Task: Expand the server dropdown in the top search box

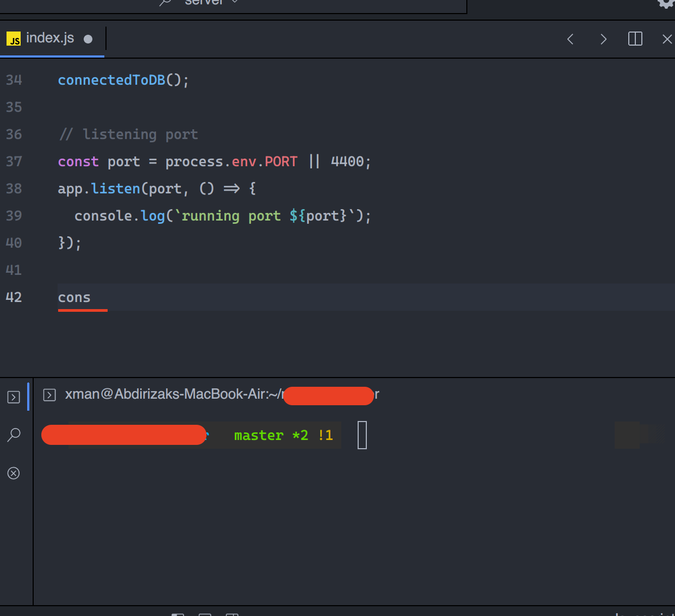Action: click(x=235, y=3)
